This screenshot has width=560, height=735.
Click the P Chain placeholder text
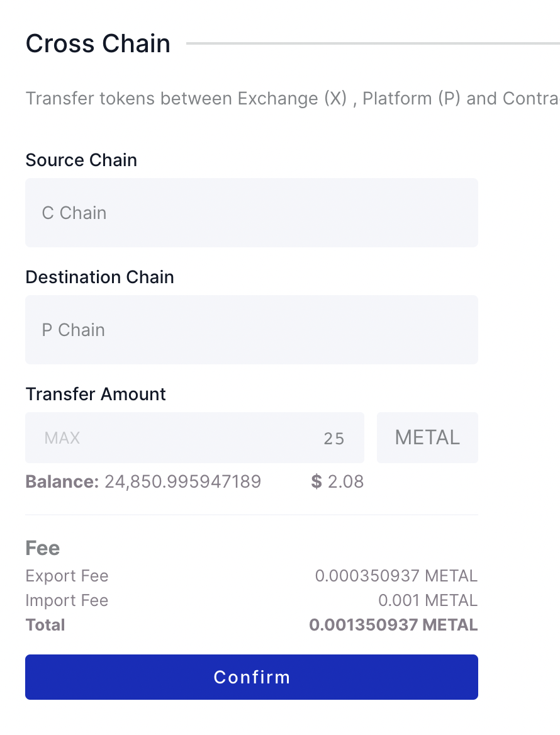pos(73,330)
